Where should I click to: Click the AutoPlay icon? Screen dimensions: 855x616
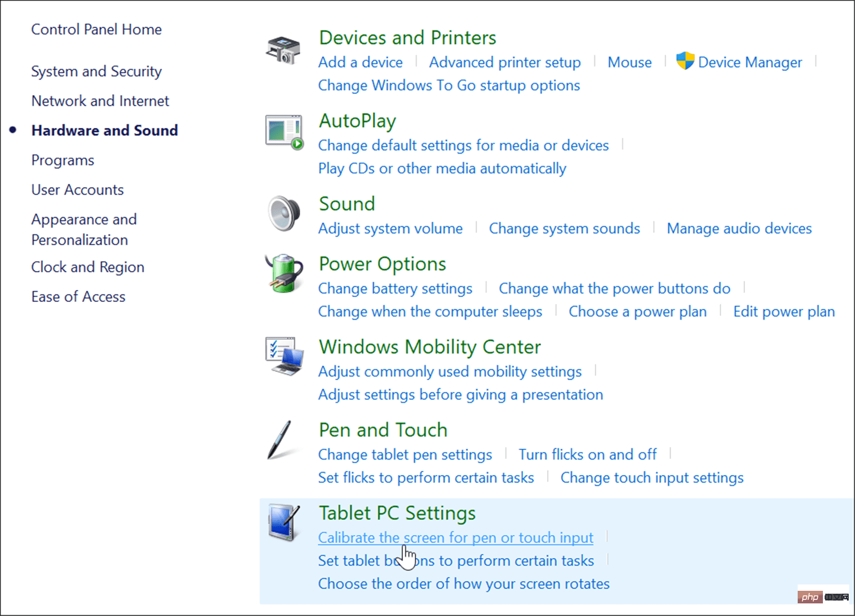pos(284,132)
